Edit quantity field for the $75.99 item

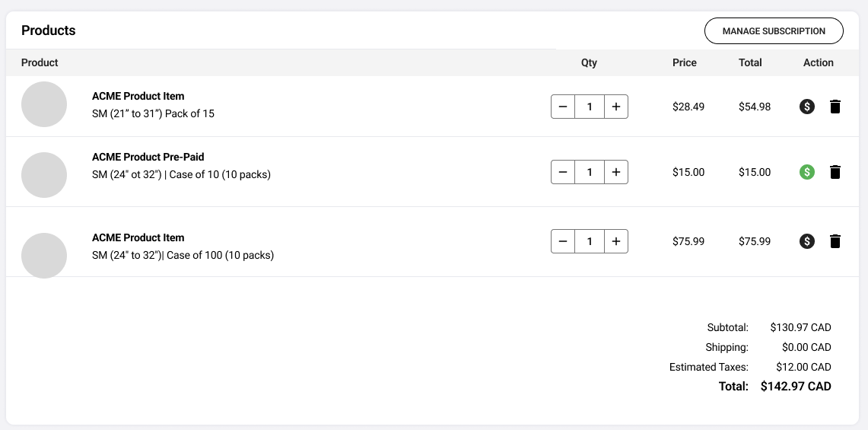pyautogui.click(x=590, y=241)
